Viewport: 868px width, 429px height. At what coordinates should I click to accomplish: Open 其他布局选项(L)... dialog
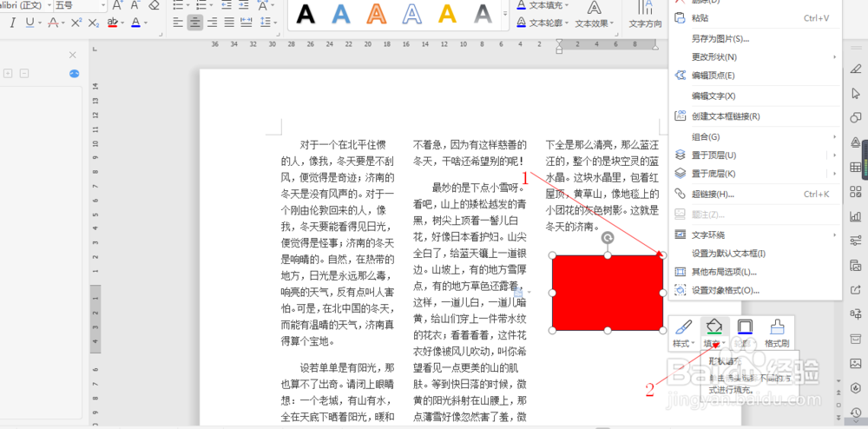point(754,272)
